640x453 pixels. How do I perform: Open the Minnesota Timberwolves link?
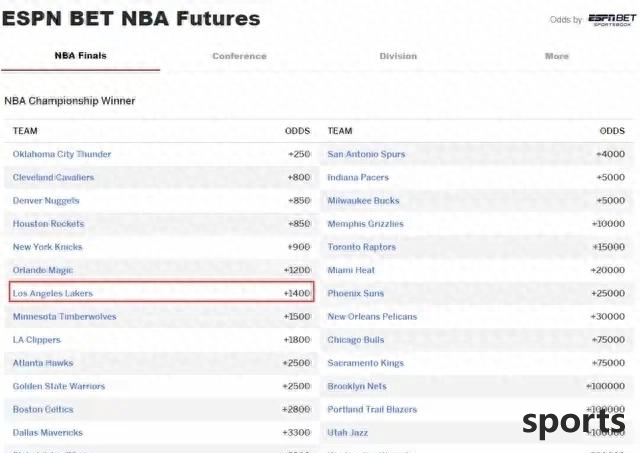(x=64, y=316)
